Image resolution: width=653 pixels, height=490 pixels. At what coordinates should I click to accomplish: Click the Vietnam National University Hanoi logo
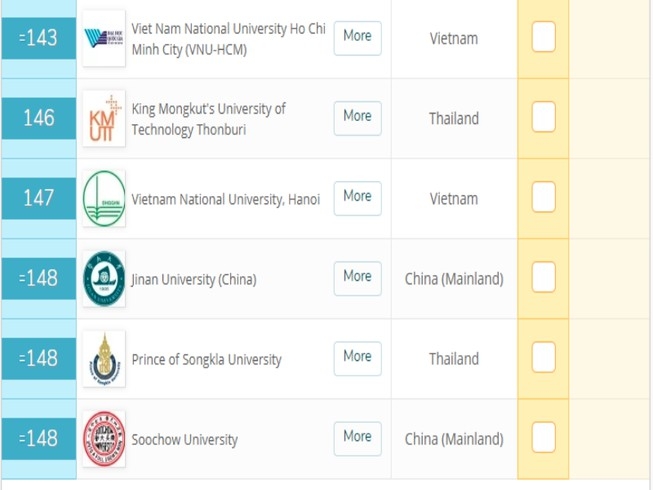click(x=104, y=198)
